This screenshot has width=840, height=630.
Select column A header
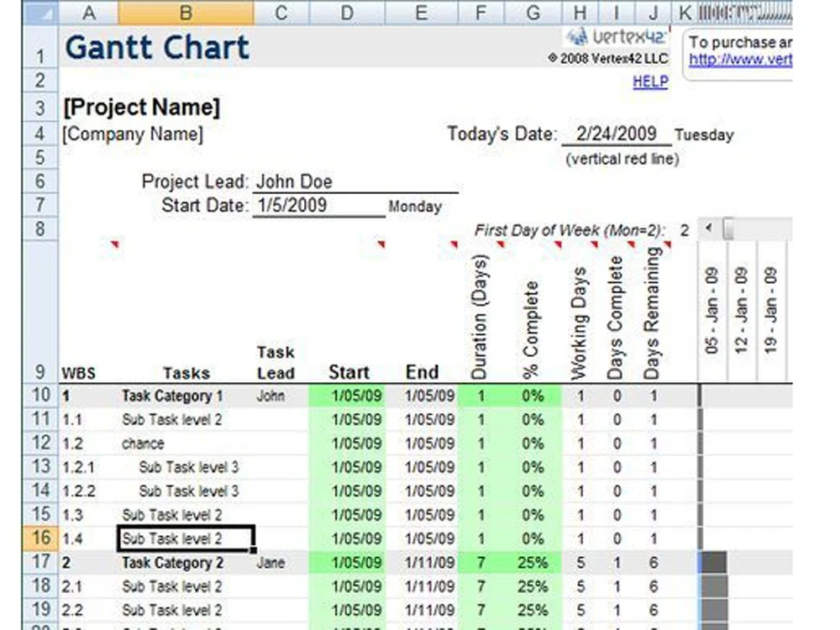[x=88, y=13]
